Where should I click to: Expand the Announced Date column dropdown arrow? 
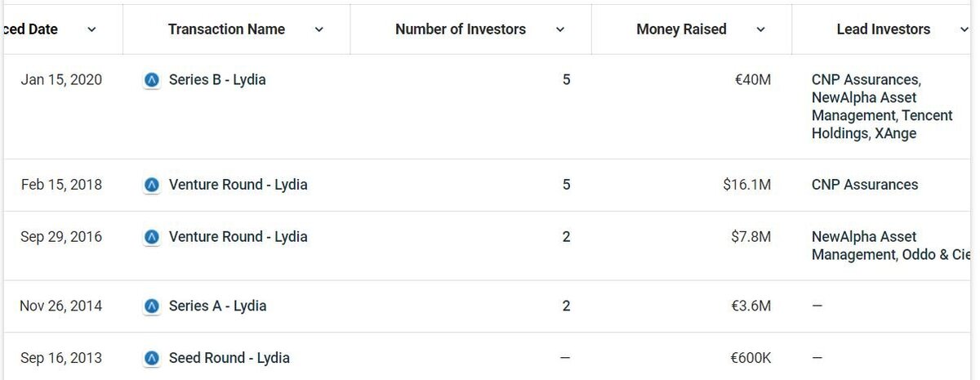(91, 29)
